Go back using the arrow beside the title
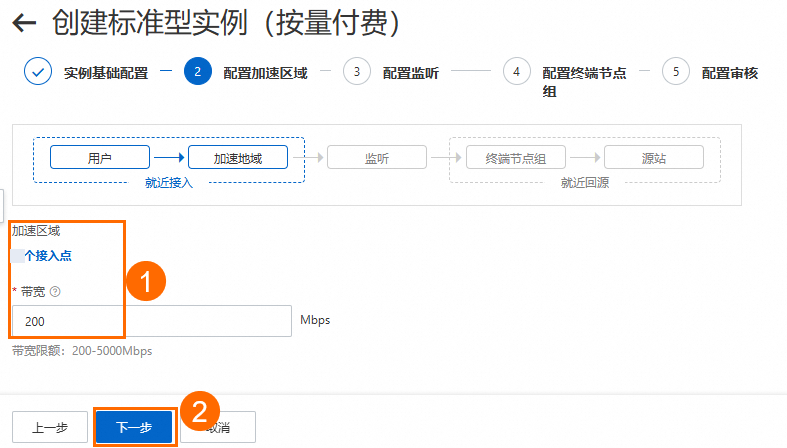Viewport: 787px width, 448px height. (24, 23)
